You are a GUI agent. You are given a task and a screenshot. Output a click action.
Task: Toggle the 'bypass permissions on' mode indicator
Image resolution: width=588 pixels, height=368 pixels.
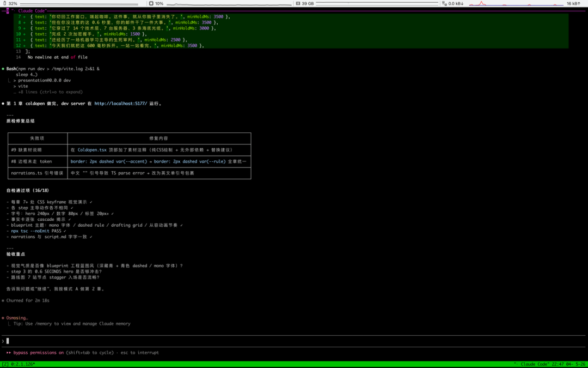pyautogui.click(x=39, y=353)
